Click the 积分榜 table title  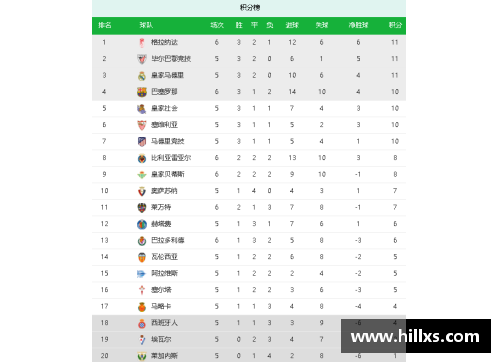pos(250,7)
